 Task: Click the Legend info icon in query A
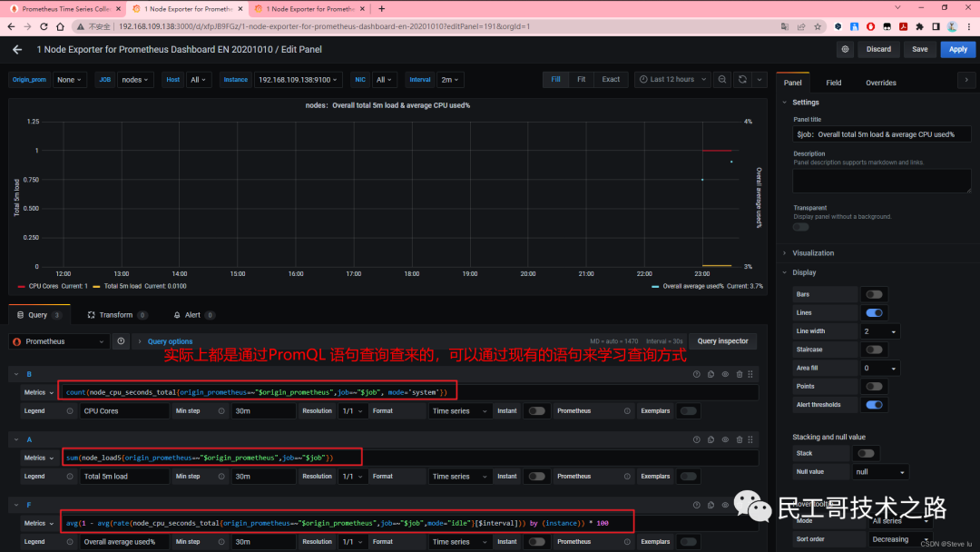[70, 477]
